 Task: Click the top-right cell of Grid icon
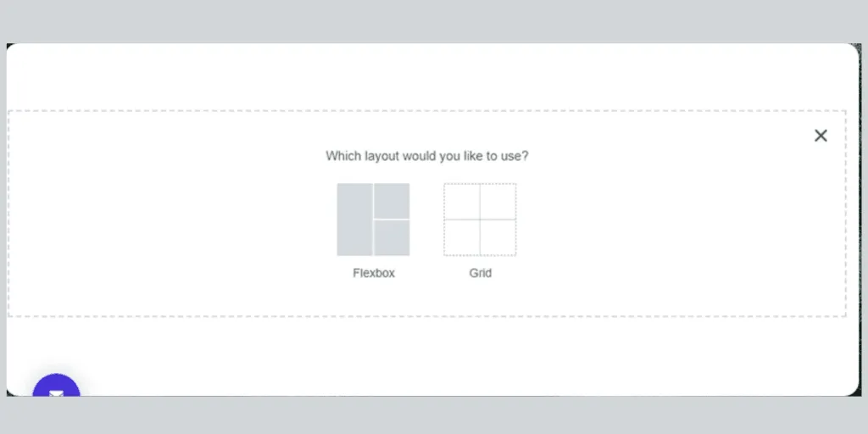coord(498,202)
